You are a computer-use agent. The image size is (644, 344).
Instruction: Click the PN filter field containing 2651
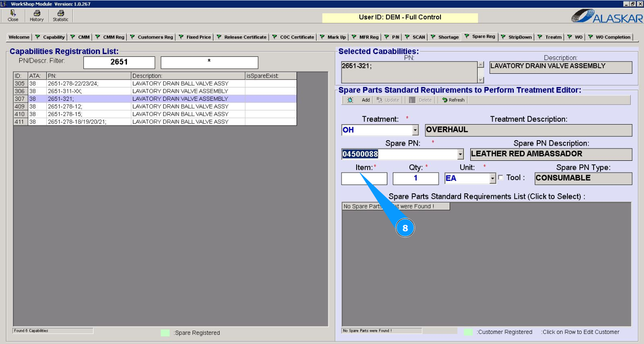tap(119, 62)
